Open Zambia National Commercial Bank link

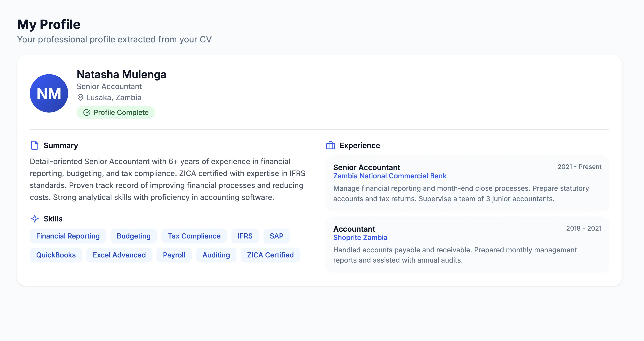(x=390, y=176)
